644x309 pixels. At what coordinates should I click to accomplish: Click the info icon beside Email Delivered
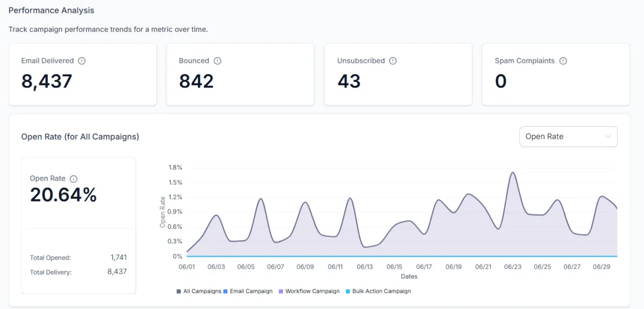coord(82,61)
